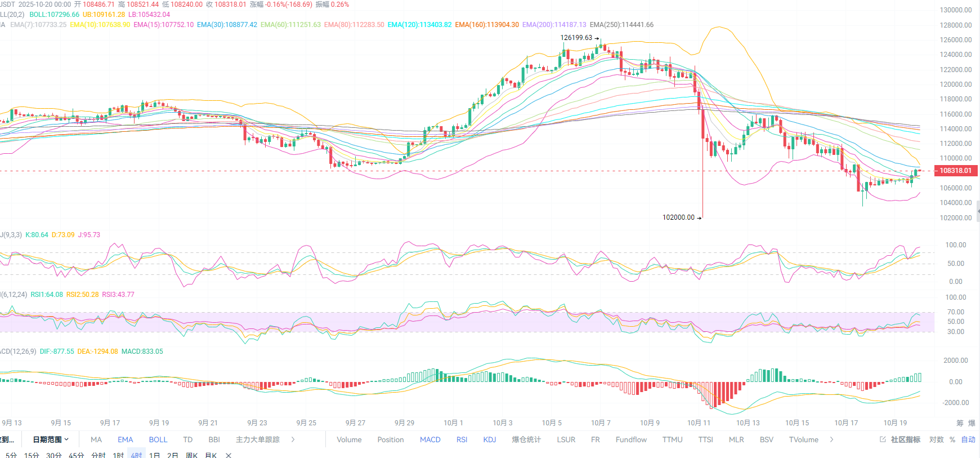Click the 主力大单跟踪 indicator button
The height and width of the screenshot is (458, 980).
click(258, 439)
